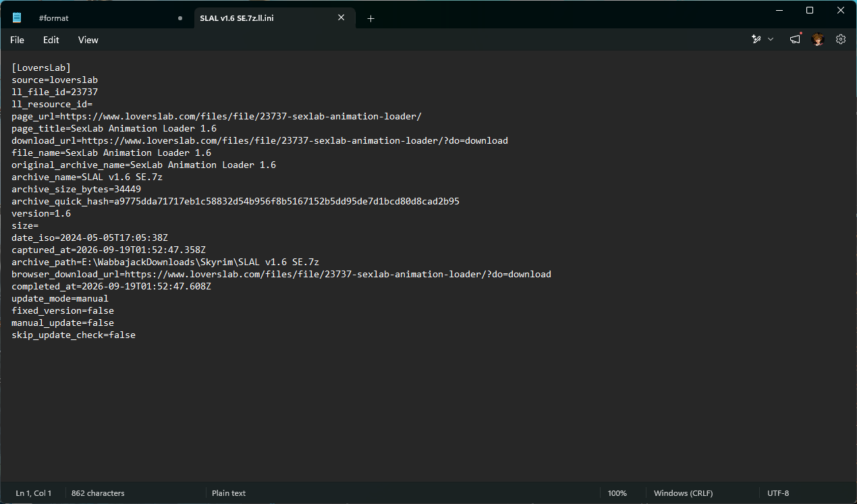Click the original_archive_name line

144,165
